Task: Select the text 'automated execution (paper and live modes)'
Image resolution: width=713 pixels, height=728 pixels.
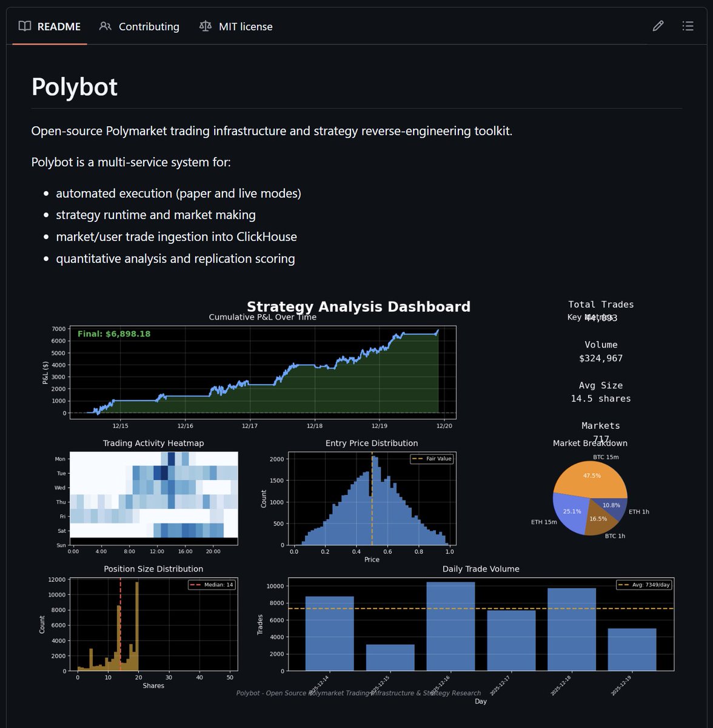Action: (178, 194)
